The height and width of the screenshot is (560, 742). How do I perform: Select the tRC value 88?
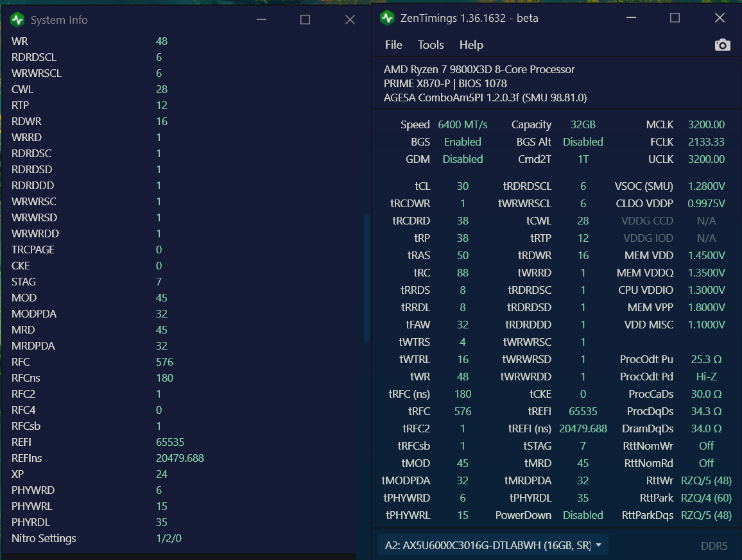(x=462, y=273)
